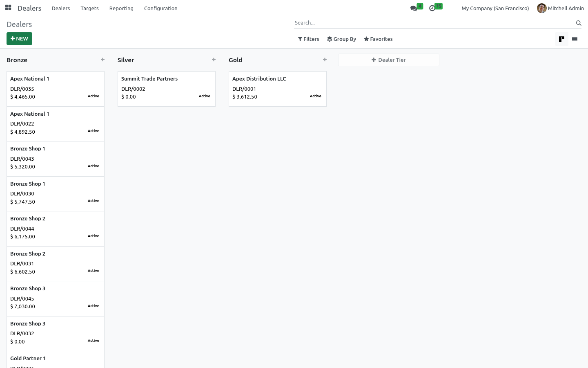
Task: Click Active status on Apex Distribution LLC
Action: tap(316, 96)
